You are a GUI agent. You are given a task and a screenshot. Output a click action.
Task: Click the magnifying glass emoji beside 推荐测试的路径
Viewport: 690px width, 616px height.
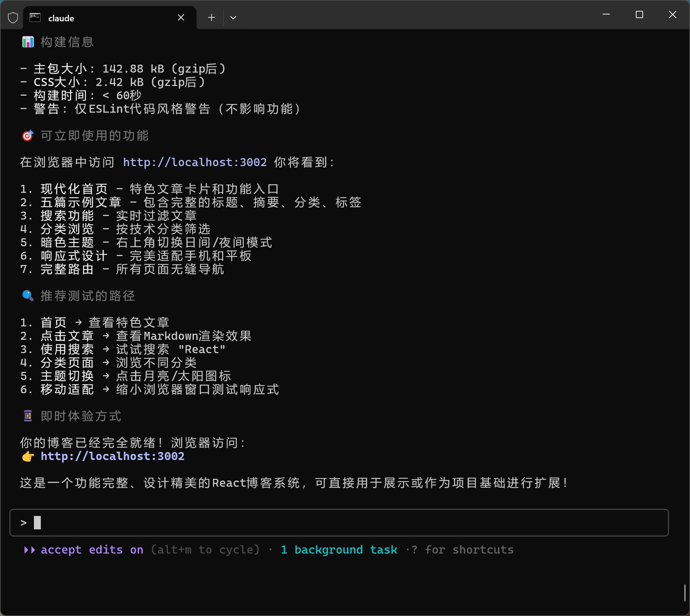click(x=27, y=295)
